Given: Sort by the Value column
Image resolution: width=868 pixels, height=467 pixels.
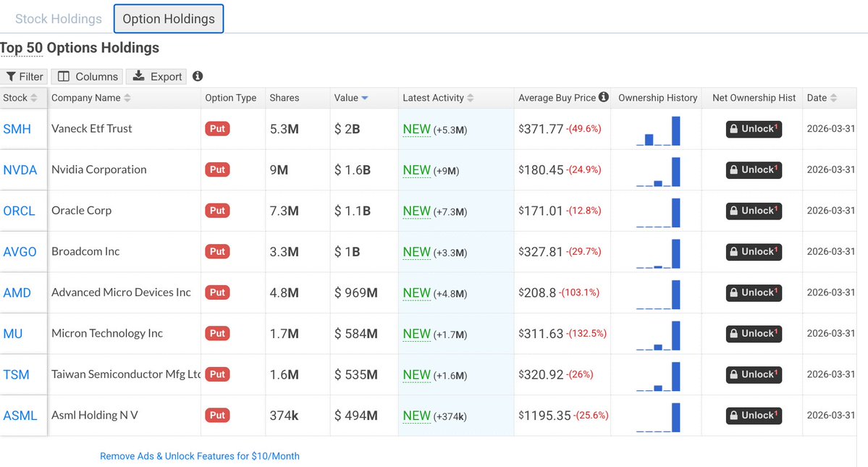Looking at the screenshot, I should pyautogui.click(x=351, y=98).
